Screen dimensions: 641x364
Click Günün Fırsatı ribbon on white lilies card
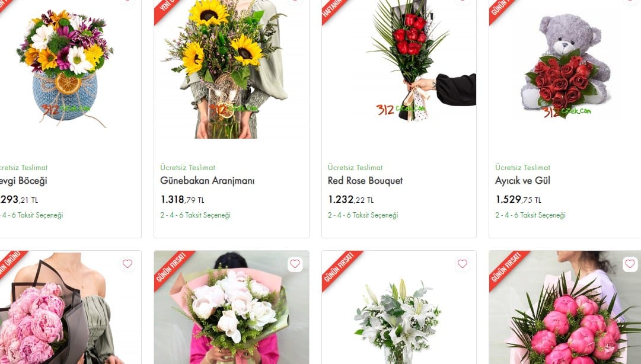pos(340,269)
